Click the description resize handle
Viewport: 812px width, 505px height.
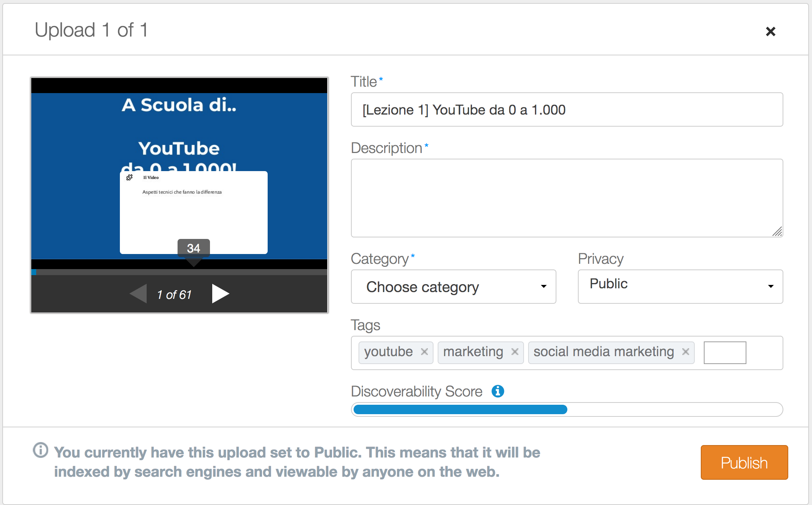pos(777,231)
